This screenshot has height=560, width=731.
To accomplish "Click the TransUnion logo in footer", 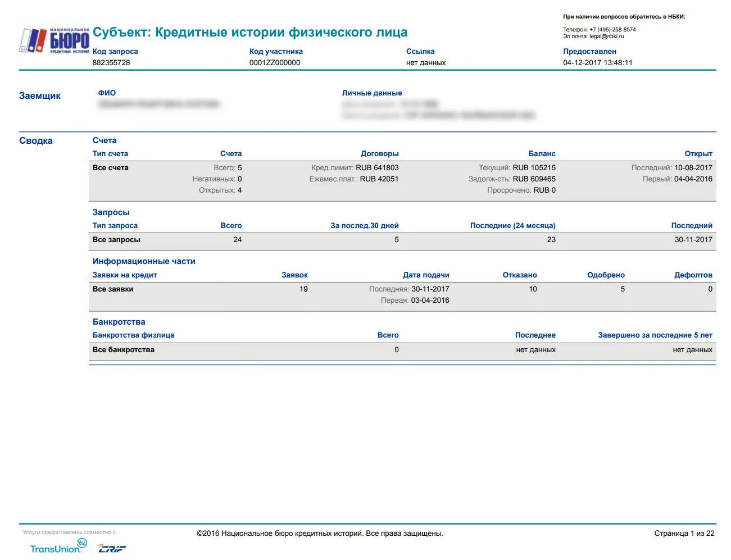I will pyautogui.click(x=58, y=547).
